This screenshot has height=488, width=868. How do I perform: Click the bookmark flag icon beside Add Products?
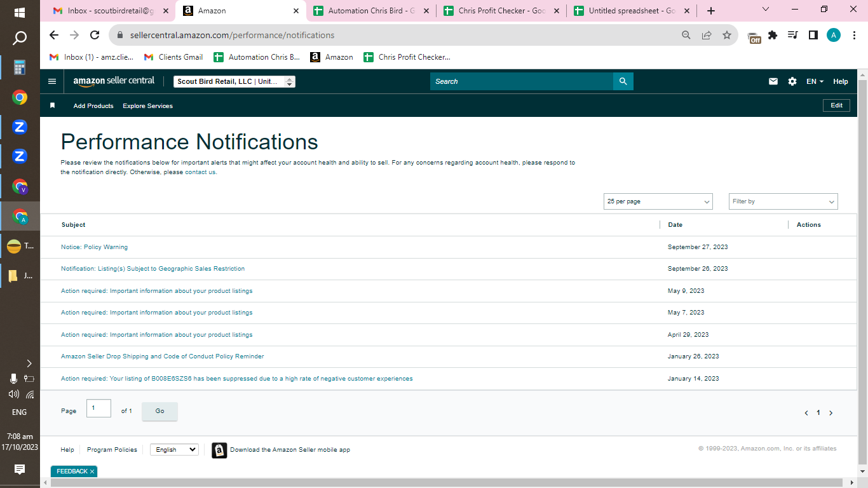point(53,105)
